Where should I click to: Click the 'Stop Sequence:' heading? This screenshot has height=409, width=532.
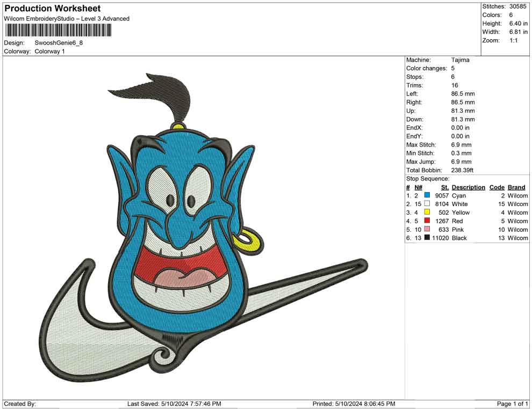pyautogui.click(x=428, y=179)
